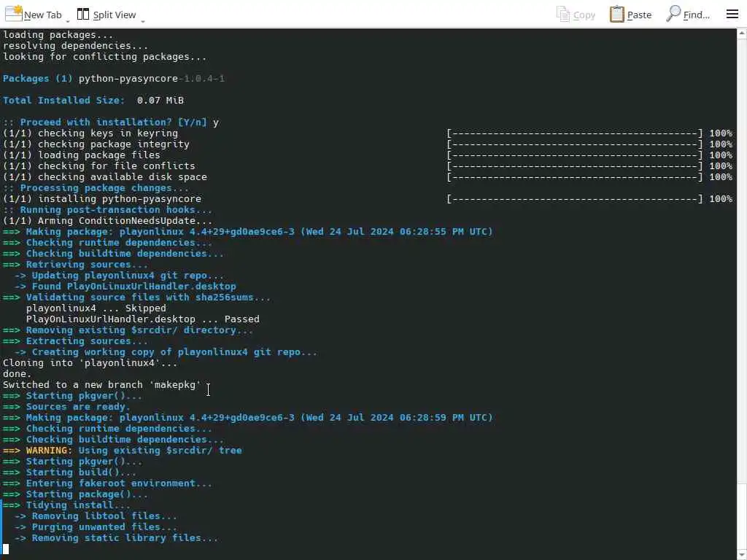
Task: Click 'Updating playonlinux4 git repo...' line
Action: (119, 276)
